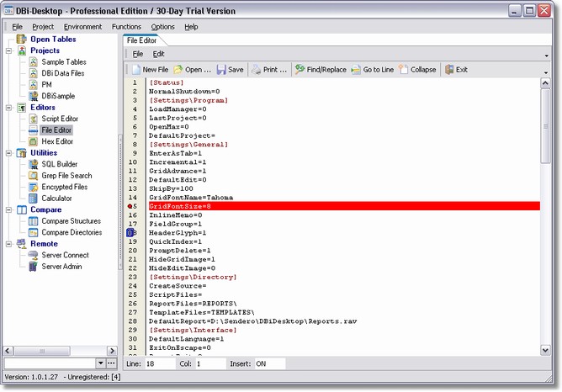Image resolution: width=562 pixels, height=392 pixels.
Task: Click the Projects folder icon
Action: coord(22,50)
